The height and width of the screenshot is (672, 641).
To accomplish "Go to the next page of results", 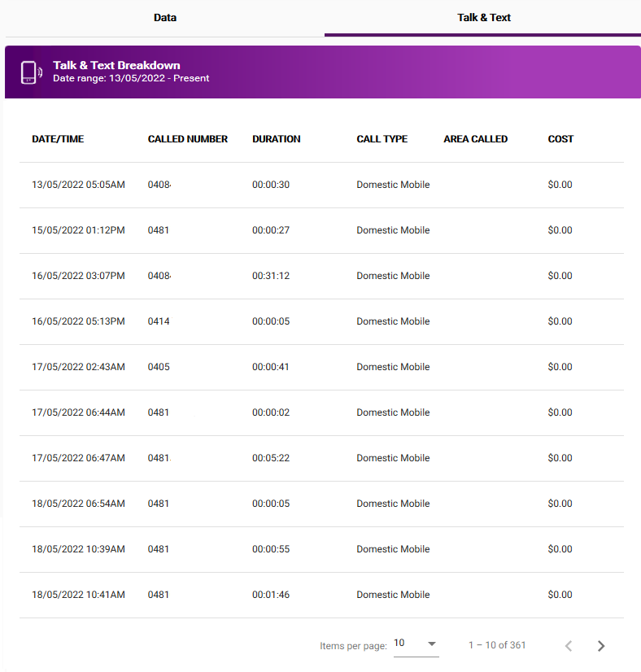I will coord(601,645).
